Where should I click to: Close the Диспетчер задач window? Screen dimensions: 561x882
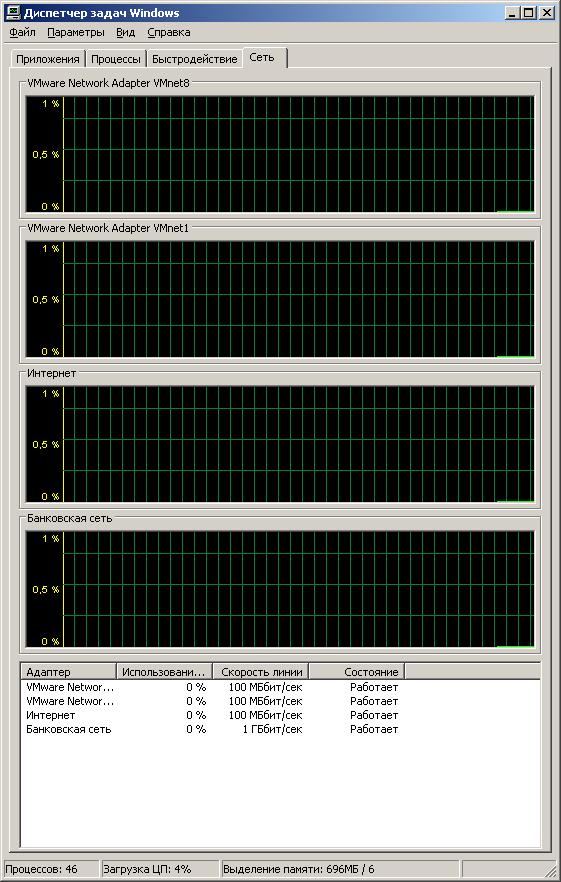pyautogui.click(x=546, y=12)
